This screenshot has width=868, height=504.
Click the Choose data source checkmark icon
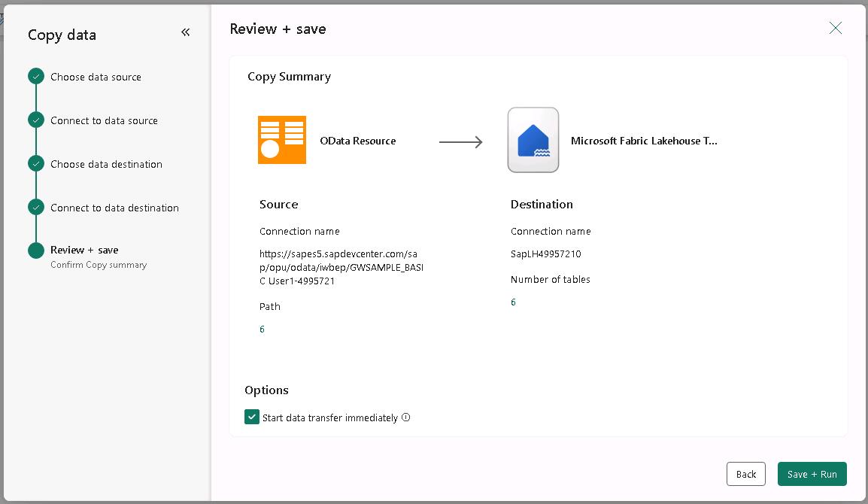[36, 77]
